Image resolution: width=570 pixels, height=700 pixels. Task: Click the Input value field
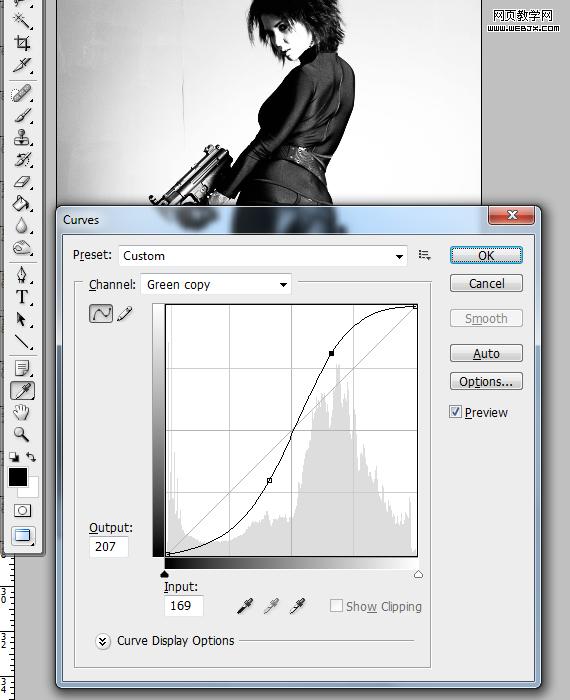pos(184,606)
